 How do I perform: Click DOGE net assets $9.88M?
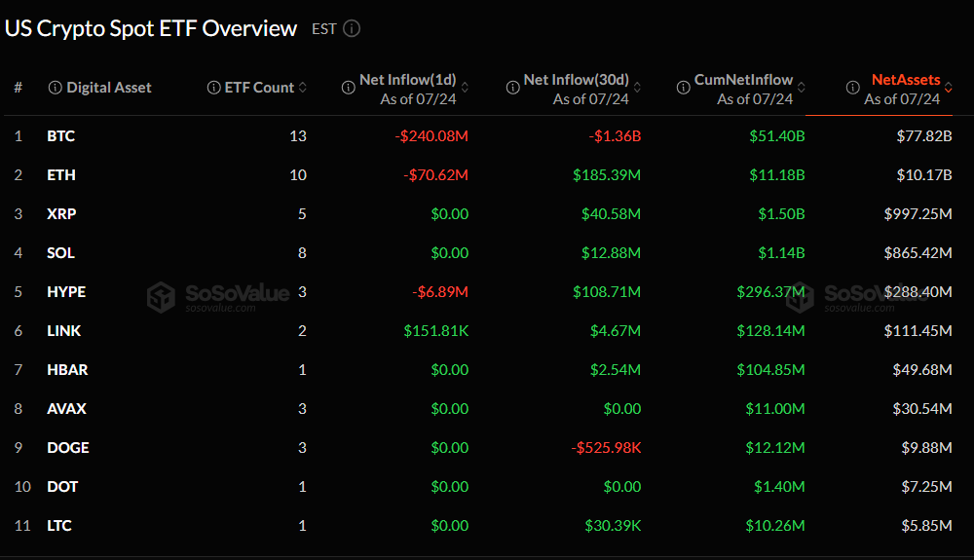926,448
